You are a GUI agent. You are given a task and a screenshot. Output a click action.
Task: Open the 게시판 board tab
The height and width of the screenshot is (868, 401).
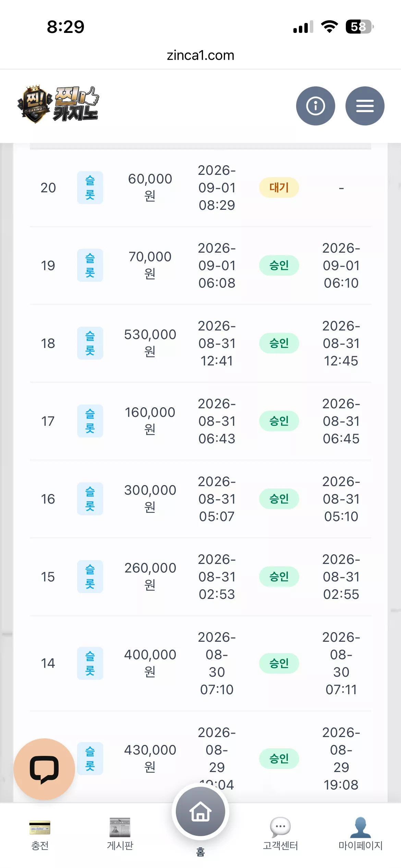tap(120, 834)
